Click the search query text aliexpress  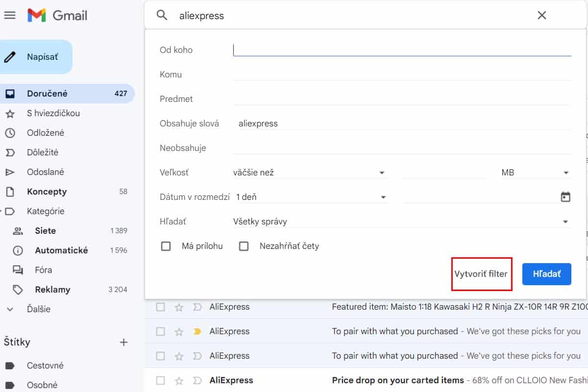(201, 16)
